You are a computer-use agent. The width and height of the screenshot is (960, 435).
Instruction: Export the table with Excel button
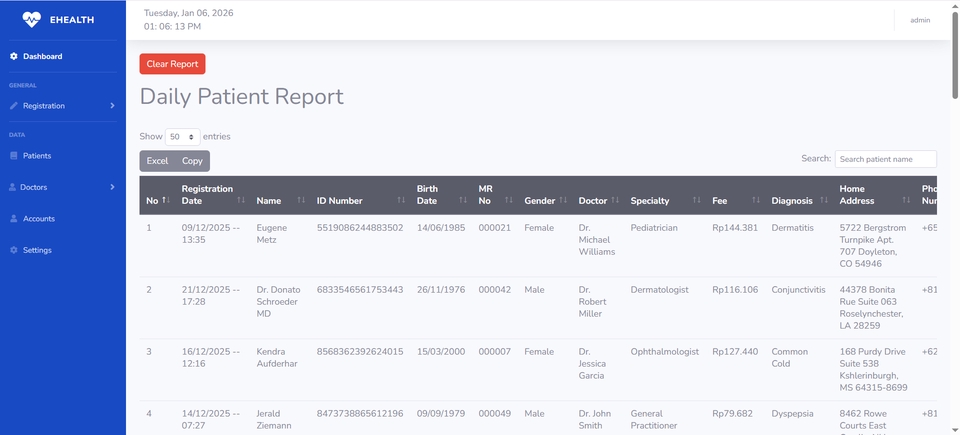click(x=157, y=161)
